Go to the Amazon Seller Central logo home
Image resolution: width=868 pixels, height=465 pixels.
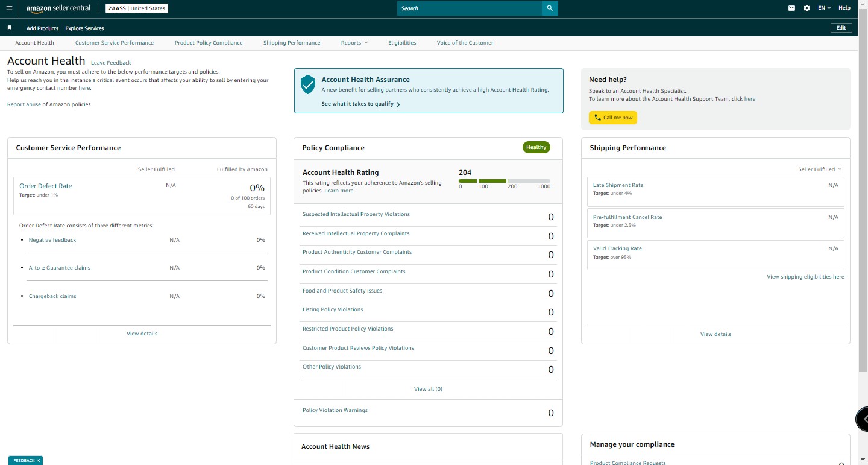point(58,8)
